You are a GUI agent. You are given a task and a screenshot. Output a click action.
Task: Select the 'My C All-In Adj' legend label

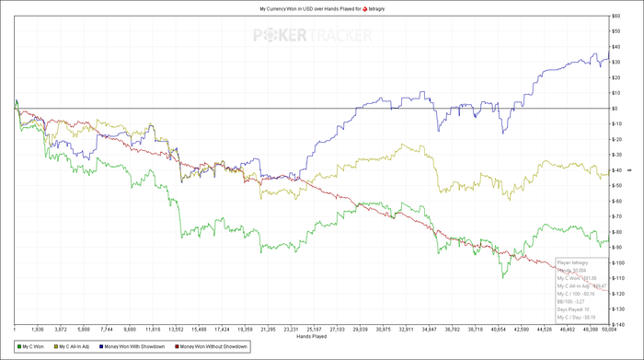click(x=74, y=347)
